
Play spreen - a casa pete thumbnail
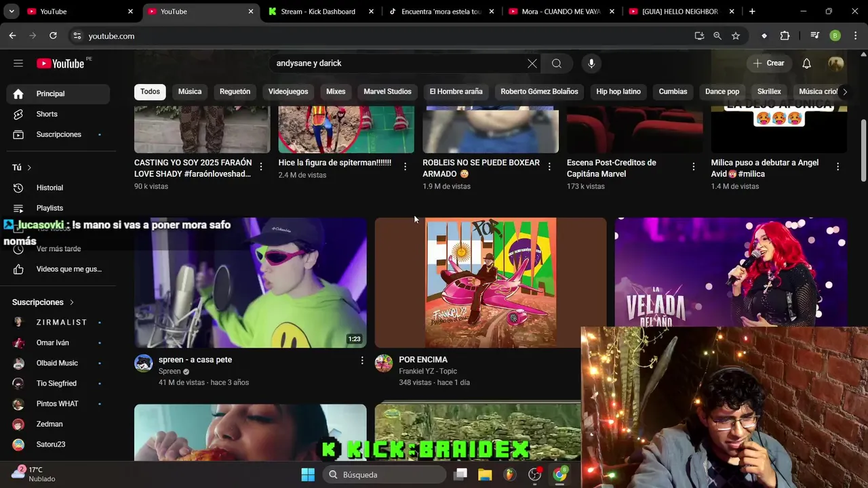tap(250, 283)
